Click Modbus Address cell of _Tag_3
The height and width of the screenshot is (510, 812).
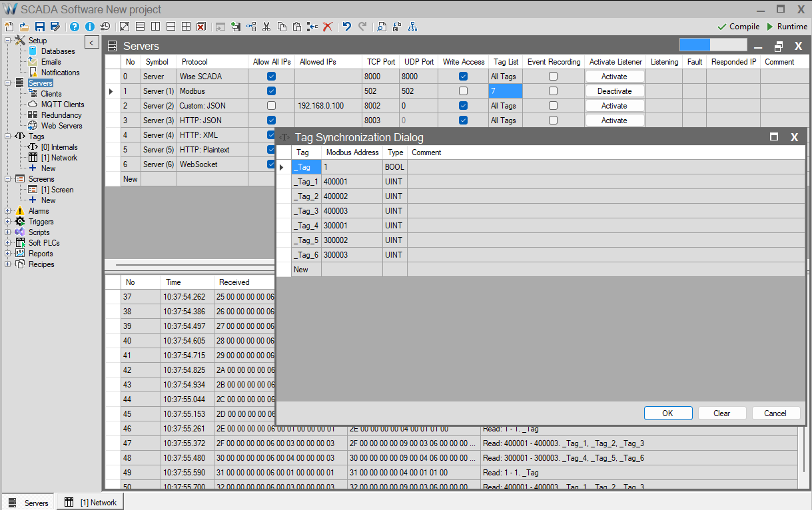[x=351, y=211]
